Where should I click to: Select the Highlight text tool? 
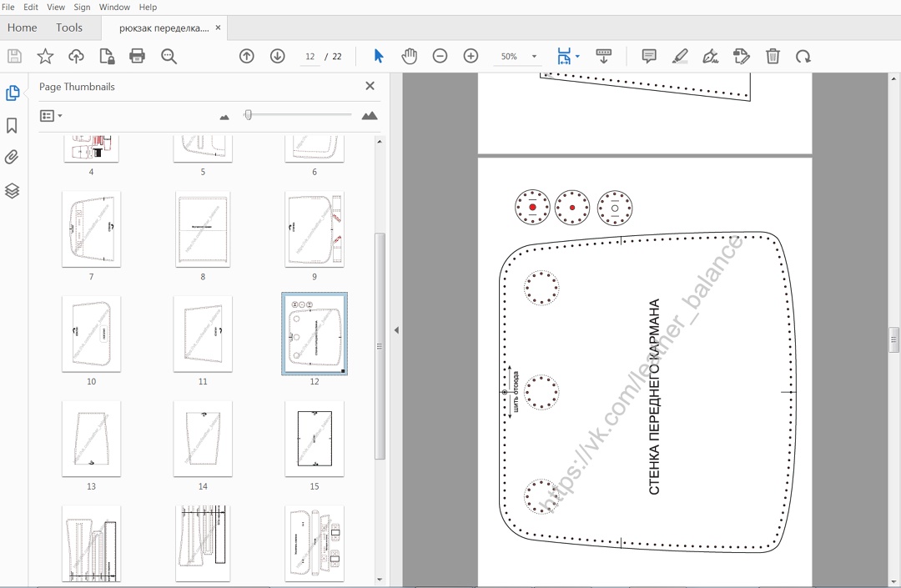pos(680,57)
